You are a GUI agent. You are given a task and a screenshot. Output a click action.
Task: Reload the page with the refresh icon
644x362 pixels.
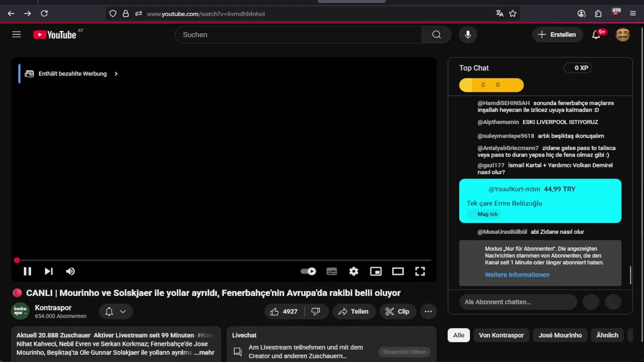click(44, 14)
